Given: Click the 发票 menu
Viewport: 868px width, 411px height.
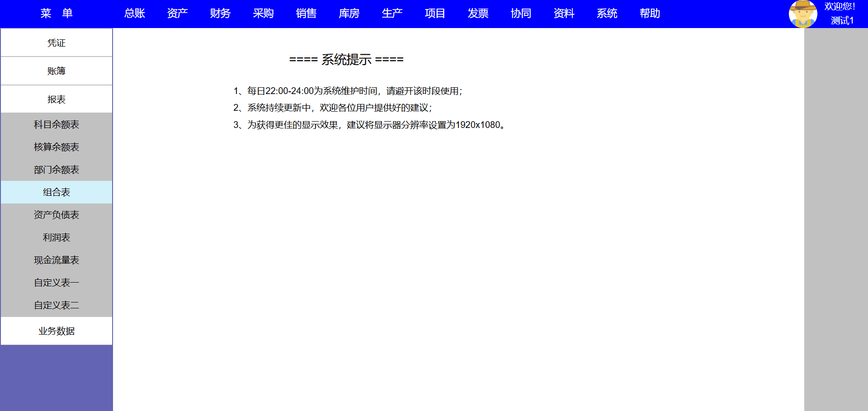Looking at the screenshot, I should [x=478, y=14].
